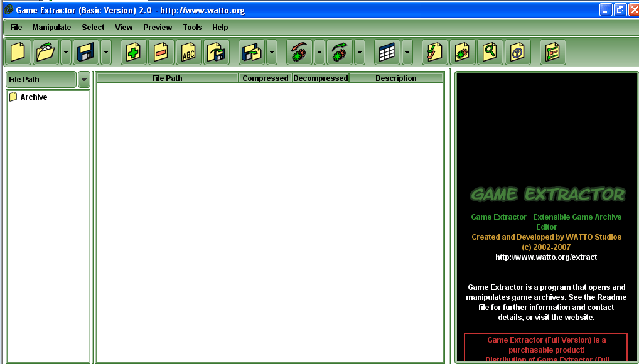This screenshot has width=639, height=364.
Task: Click the '(c) 2002-2007' copyright text
Action: [x=546, y=247]
